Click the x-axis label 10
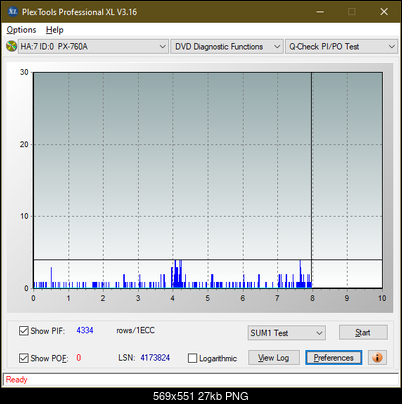 click(382, 298)
